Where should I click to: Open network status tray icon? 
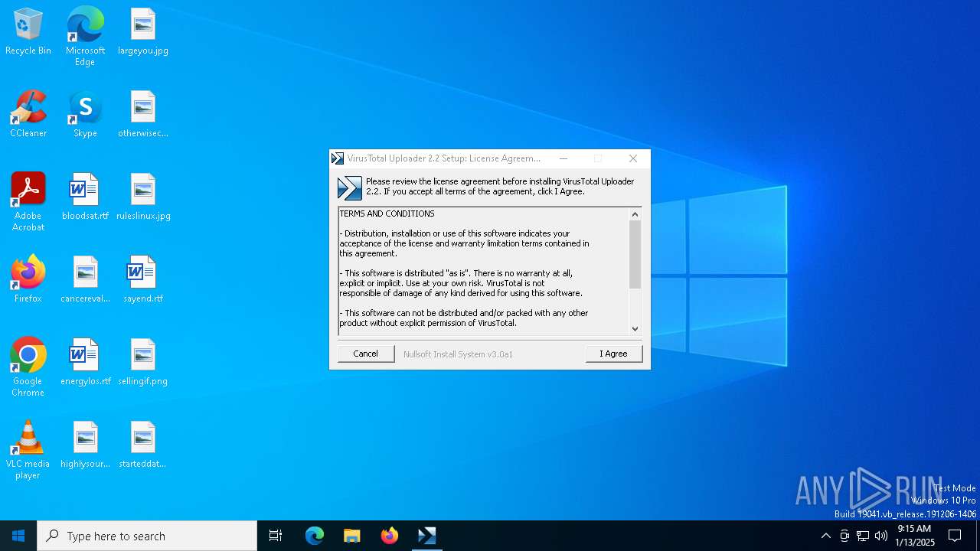pyautogui.click(x=863, y=536)
